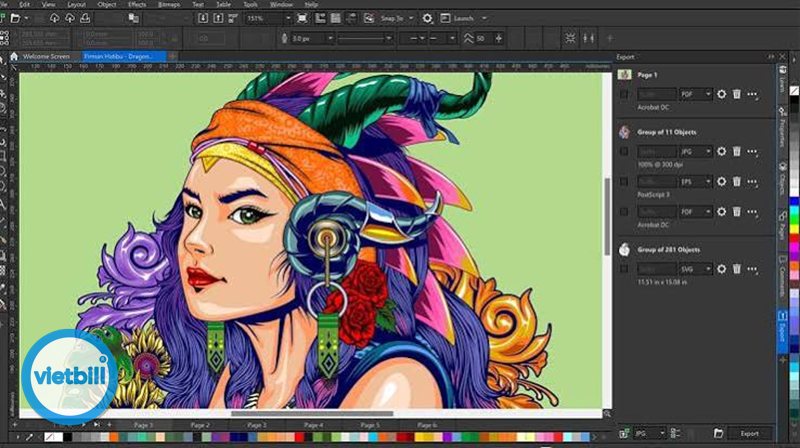800x448 pixels.
Task: Open the Edit menu
Action: [x=24, y=4]
